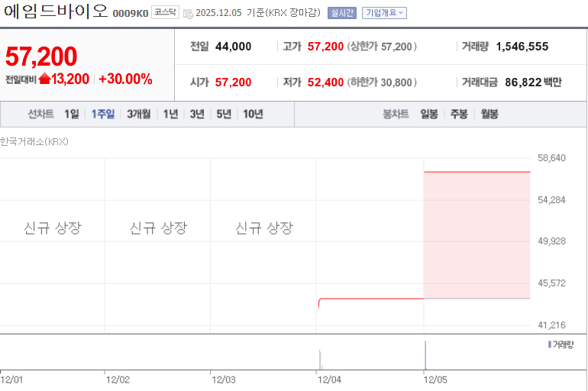588x391 pixels.
Task: Click the 한국거래소(KRX) chart label
Action: click(34, 142)
